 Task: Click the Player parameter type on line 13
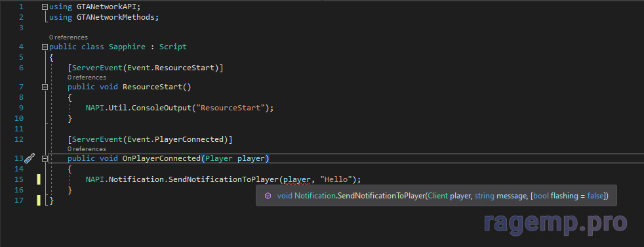tap(219, 158)
